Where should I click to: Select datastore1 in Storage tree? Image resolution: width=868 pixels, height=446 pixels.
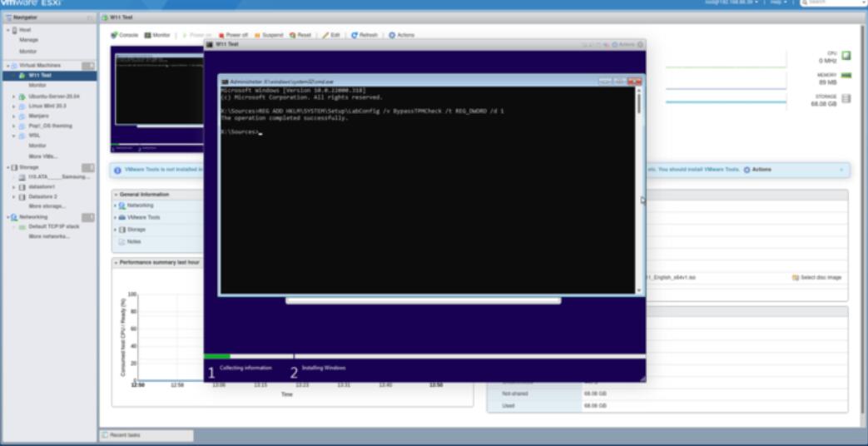[x=42, y=187]
